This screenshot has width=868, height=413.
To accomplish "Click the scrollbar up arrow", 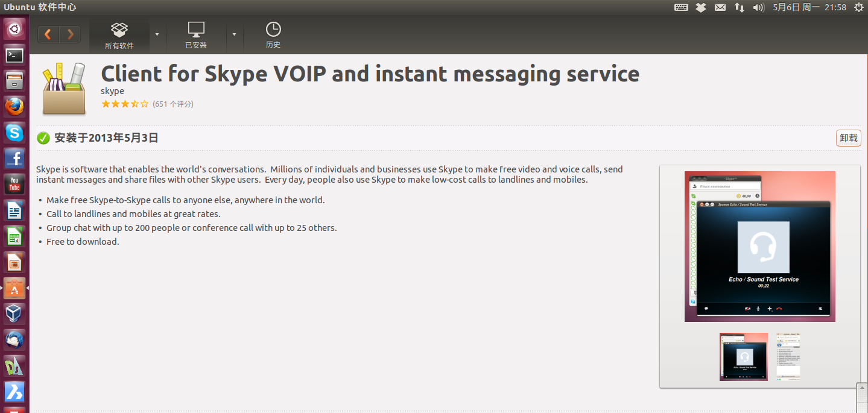I will pos(862,389).
